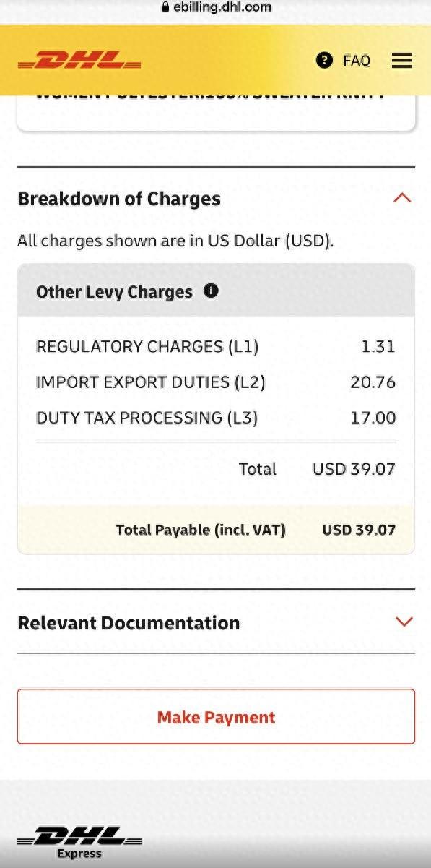Expand the Relevant Documentation section
431x868 pixels.
pyautogui.click(x=404, y=622)
